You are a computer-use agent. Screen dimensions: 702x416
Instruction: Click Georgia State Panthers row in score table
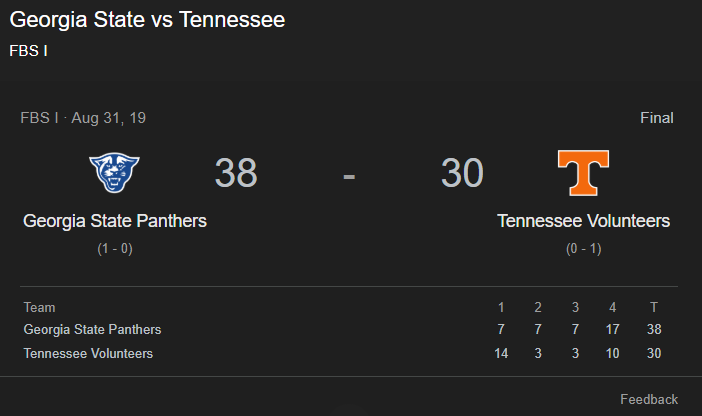pyautogui.click(x=93, y=329)
